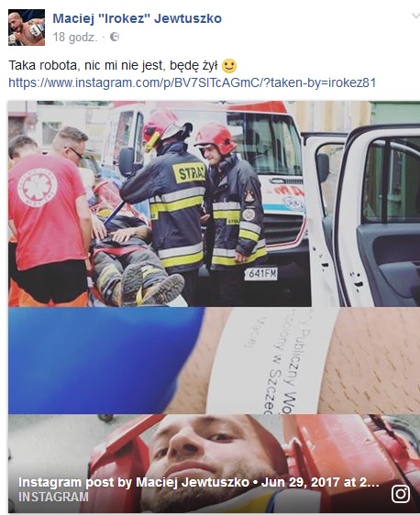The width and height of the screenshot is (420, 515).
Task: Open the post options chevron menu
Action: (x=415, y=16)
